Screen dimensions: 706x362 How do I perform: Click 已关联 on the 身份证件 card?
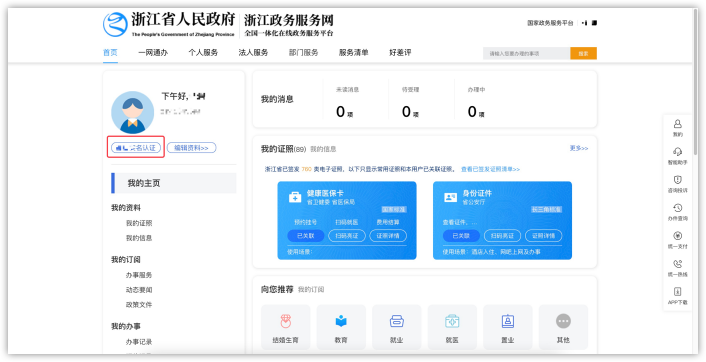[x=462, y=235]
